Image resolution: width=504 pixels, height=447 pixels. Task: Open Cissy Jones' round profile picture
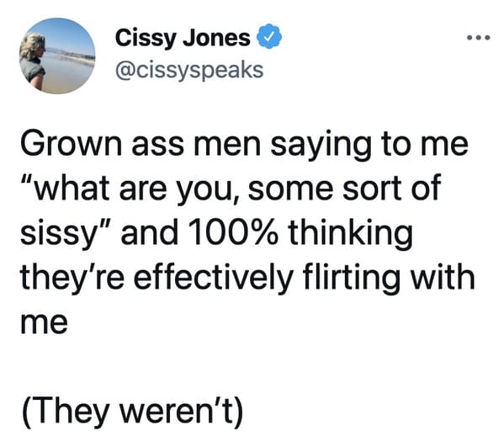[57, 56]
